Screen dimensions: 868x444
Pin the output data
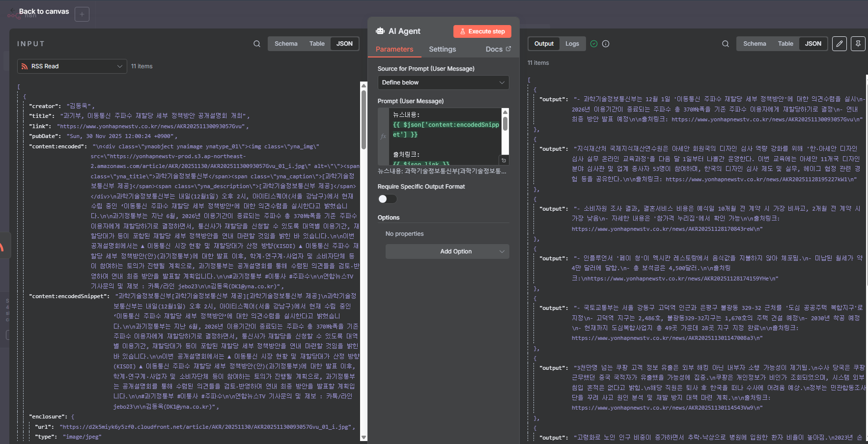click(x=858, y=44)
